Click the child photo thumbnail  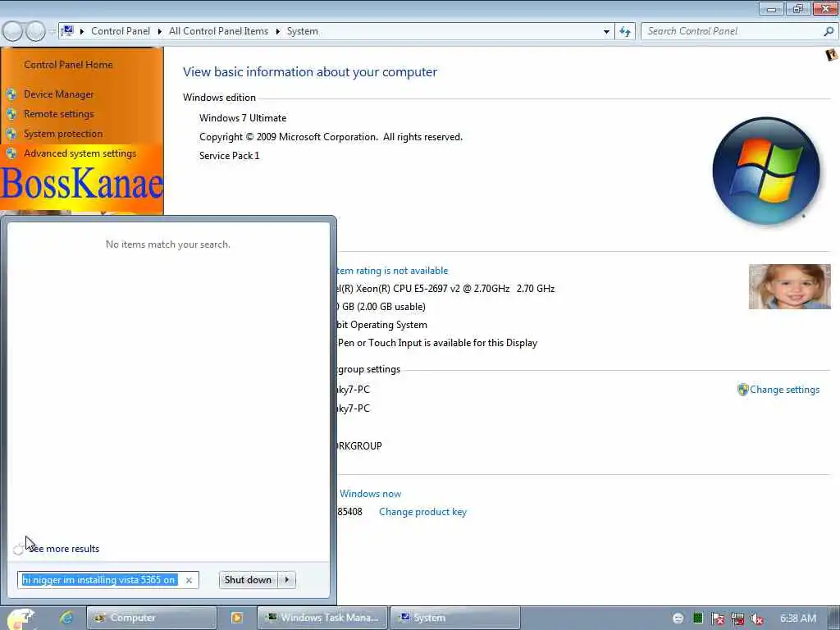click(790, 286)
